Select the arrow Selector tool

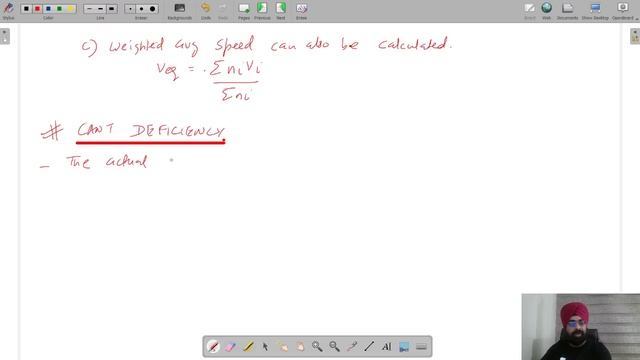click(265, 347)
